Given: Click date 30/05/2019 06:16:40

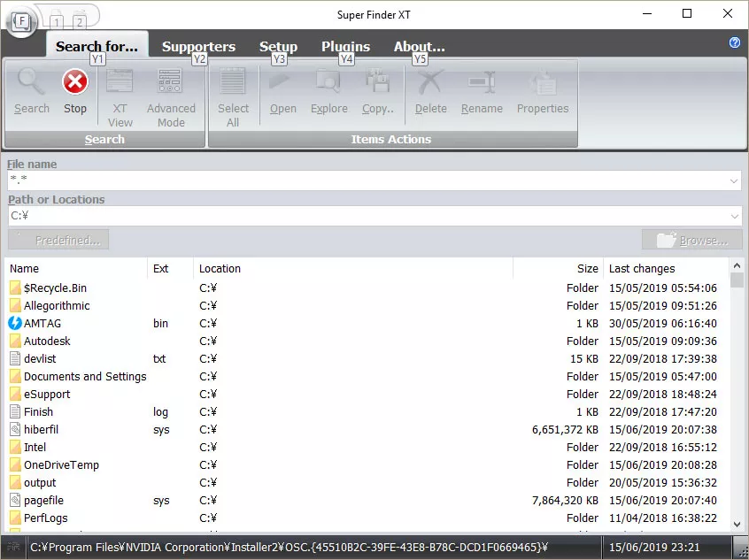Looking at the screenshot, I should point(662,323).
